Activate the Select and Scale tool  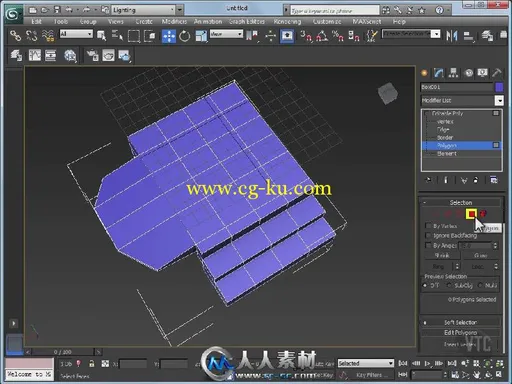(x=201, y=36)
